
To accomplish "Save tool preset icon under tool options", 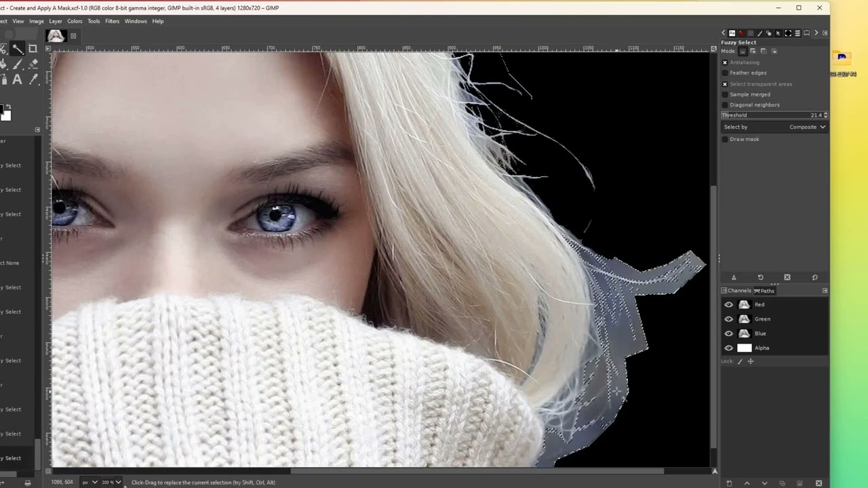I will (x=734, y=277).
